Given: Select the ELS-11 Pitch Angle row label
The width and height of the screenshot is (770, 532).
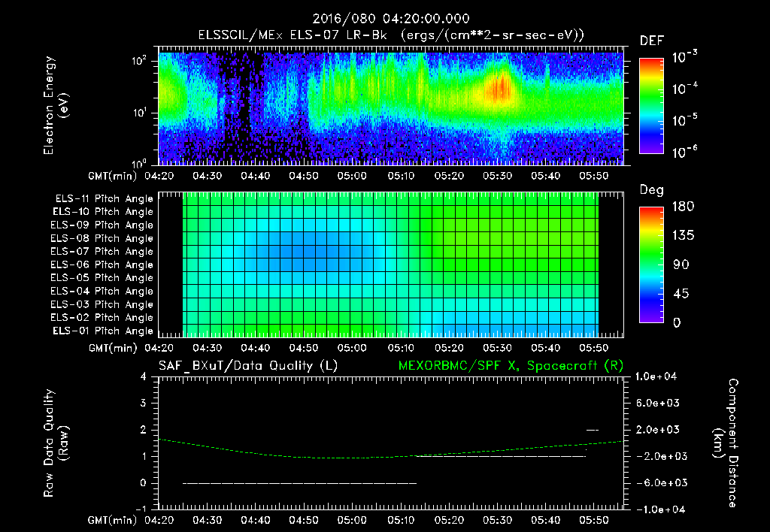Looking at the screenshot, I should pyautogui.click(x=104, y=199).
